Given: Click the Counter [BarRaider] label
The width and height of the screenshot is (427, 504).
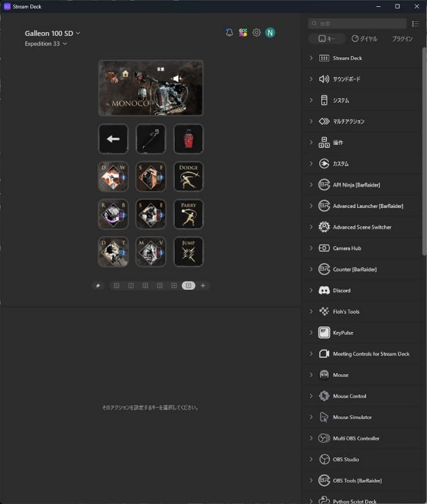Looking at the screenshot, I should (x=354, y=270).
